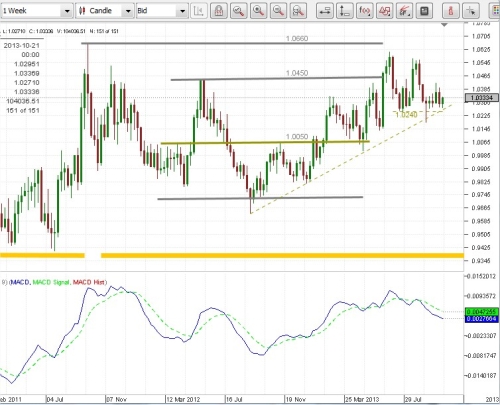500x405 pixels.
Task: Click the zoom out magnifier icon
Action: (278, 11)
